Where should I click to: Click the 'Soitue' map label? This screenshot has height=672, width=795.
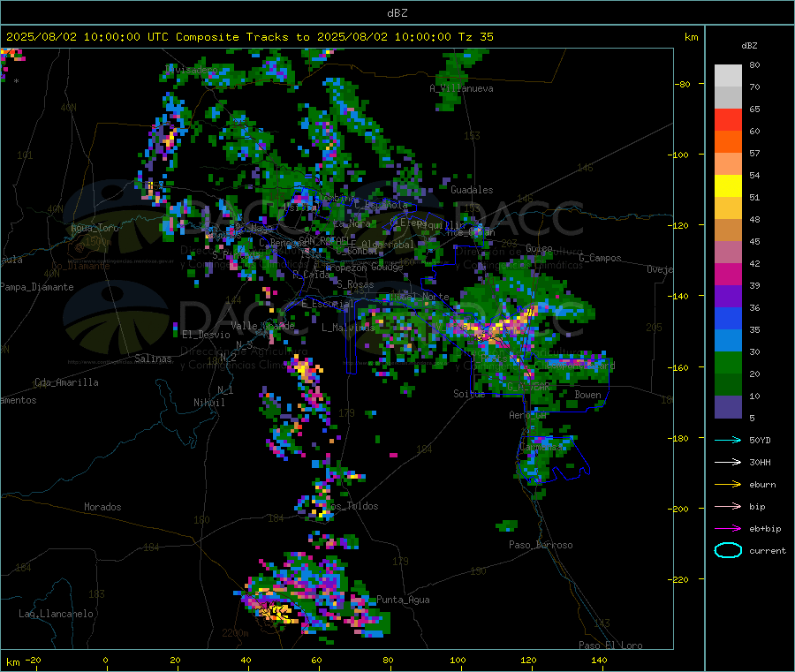pyautogui.click(x=469, y=394)
